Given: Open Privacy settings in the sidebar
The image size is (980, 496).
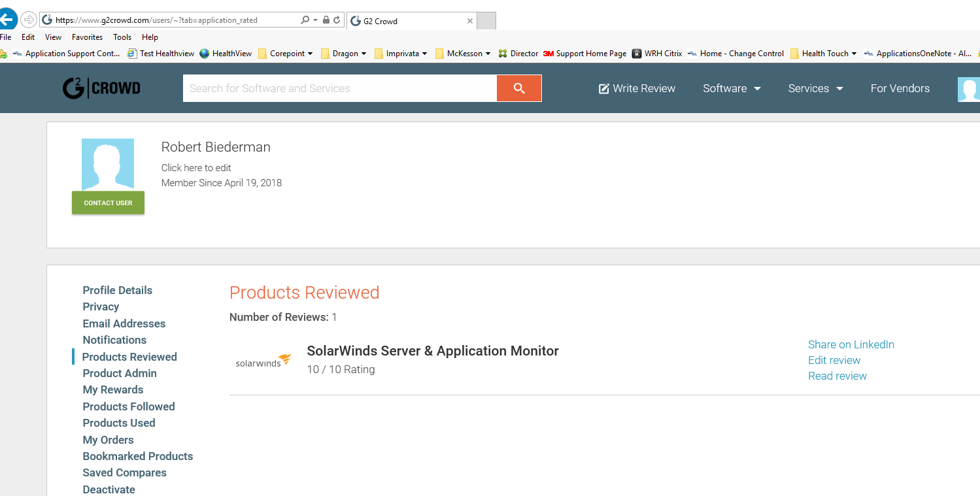Looking at the screenshot, I should (x=101, y=306).
